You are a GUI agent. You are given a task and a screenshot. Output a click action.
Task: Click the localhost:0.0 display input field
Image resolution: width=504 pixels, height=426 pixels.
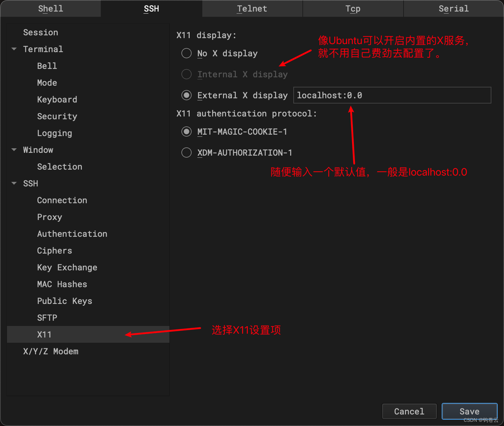392,95
